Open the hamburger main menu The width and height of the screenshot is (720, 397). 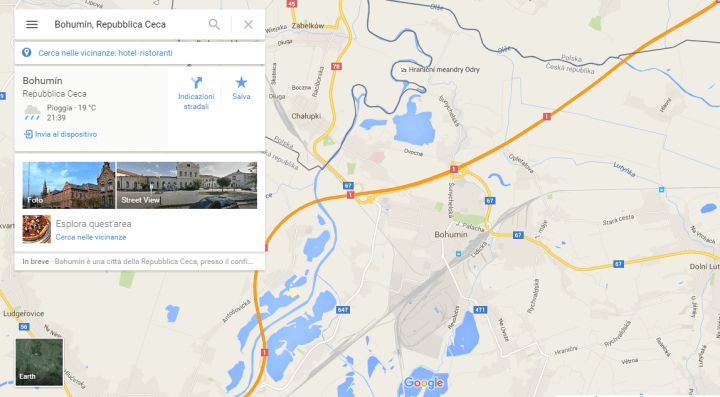tap(32, 24)
